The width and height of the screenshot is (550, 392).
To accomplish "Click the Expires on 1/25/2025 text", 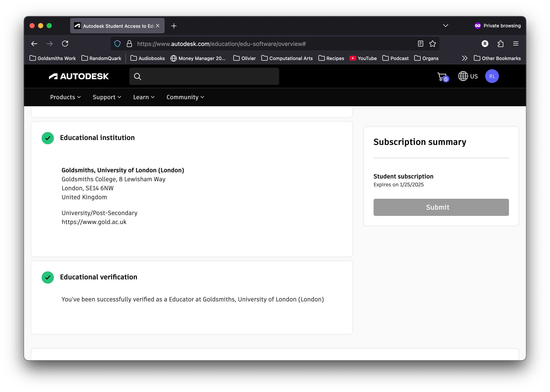I will point(398,184).
